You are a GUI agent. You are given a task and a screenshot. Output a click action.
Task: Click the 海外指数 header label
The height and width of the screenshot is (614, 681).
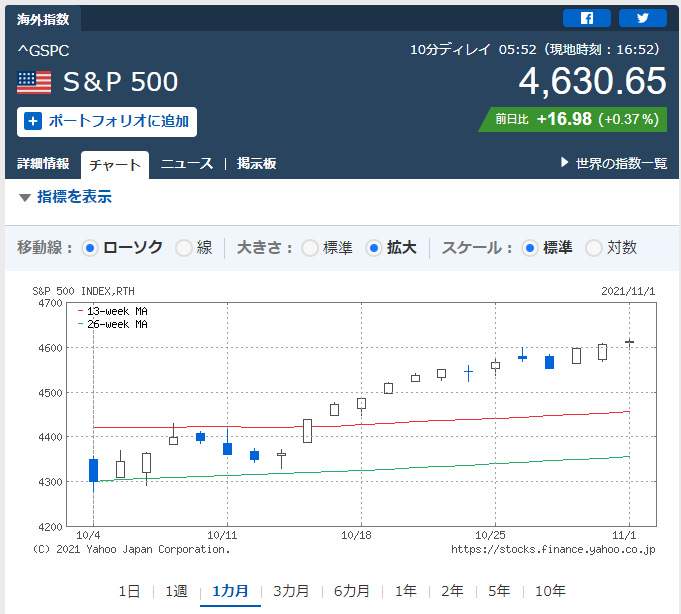coord(43,19)
